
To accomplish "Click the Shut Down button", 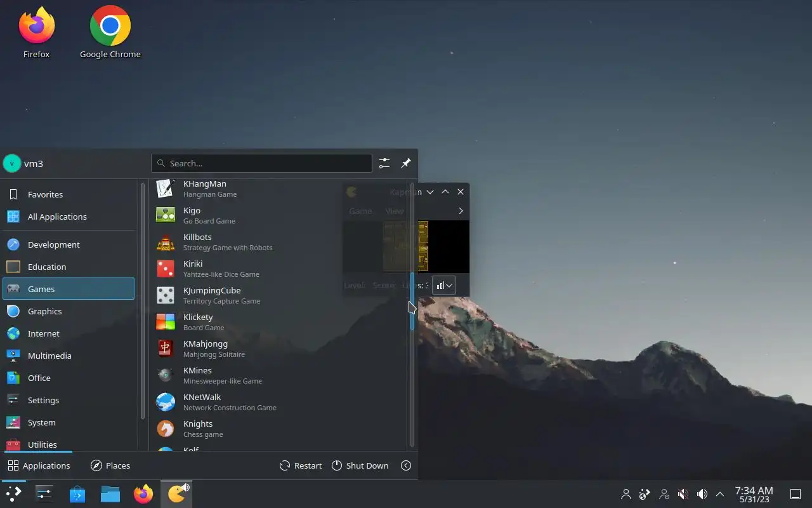I will click(360, 465).
